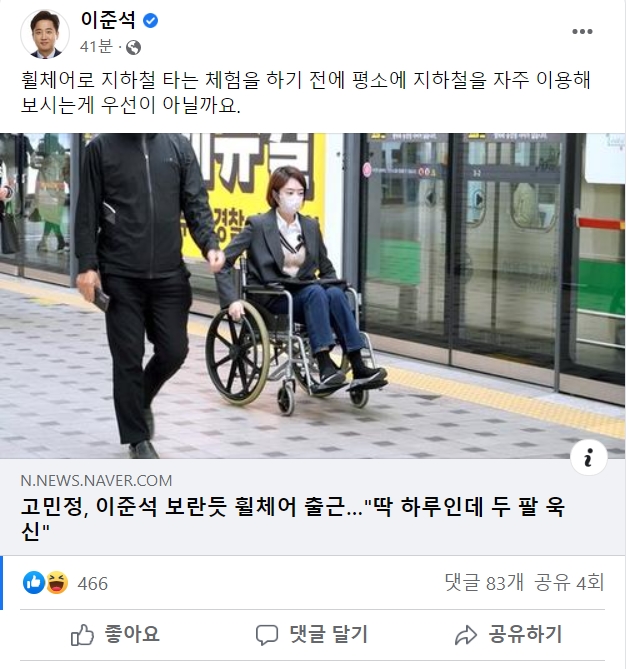Screen dimensions: 626x669
Task: Click the 41분 post timestamp
Action: pyautogui.click(x=96, y=47)
